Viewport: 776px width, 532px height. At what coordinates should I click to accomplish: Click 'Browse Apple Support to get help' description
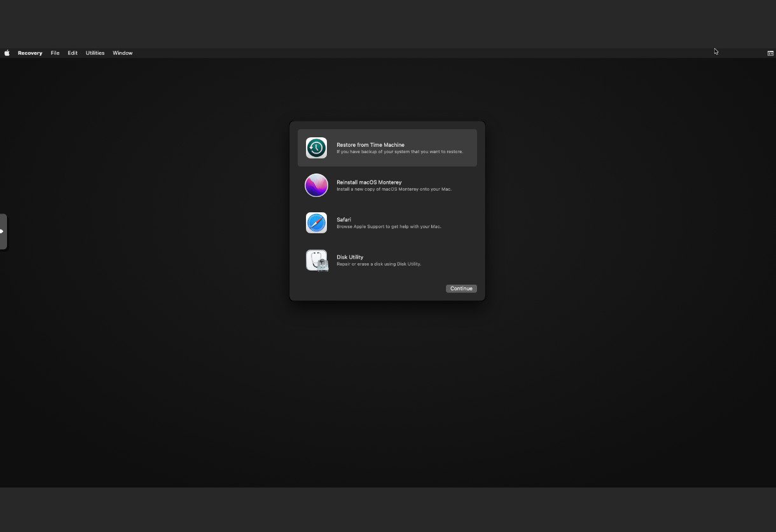[389, 227]
